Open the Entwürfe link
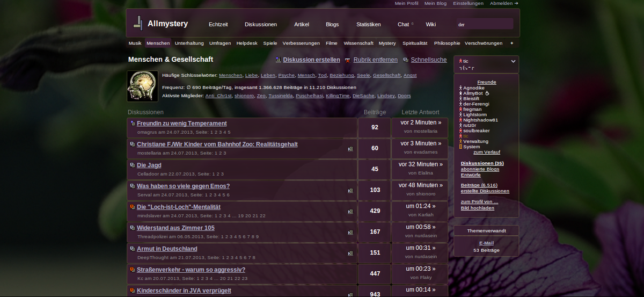Image resolution: width=644 pixels, height=297 pixels. tap(471, 175)
